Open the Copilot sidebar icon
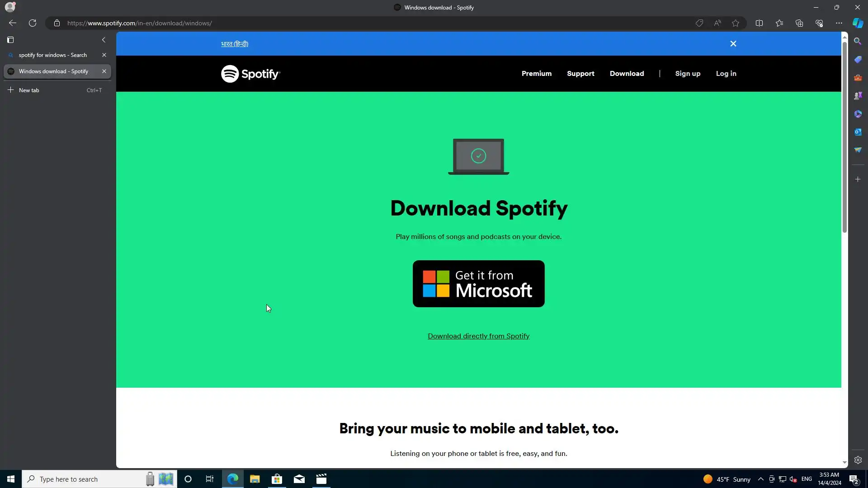Image resolution: width=868 pixels, height=488 pixels. [x=858, y=23]
